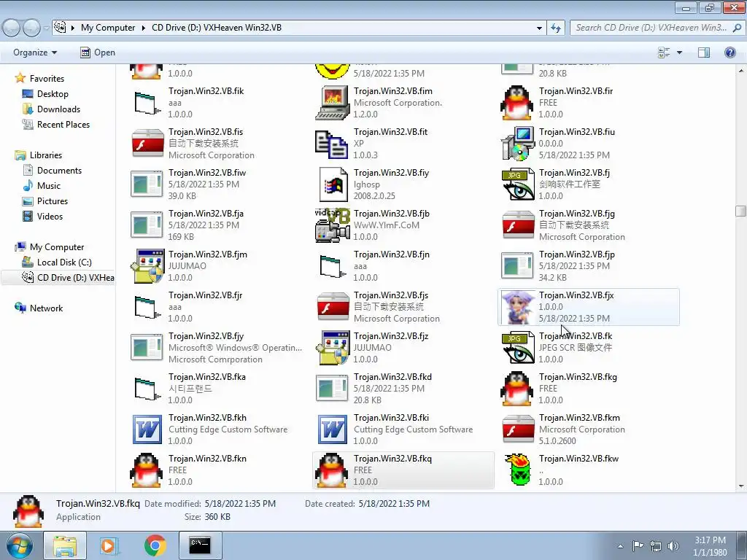This screenshot has width=747, height=560.
Task: Go back with the Back navigation button
Action: 12,28
